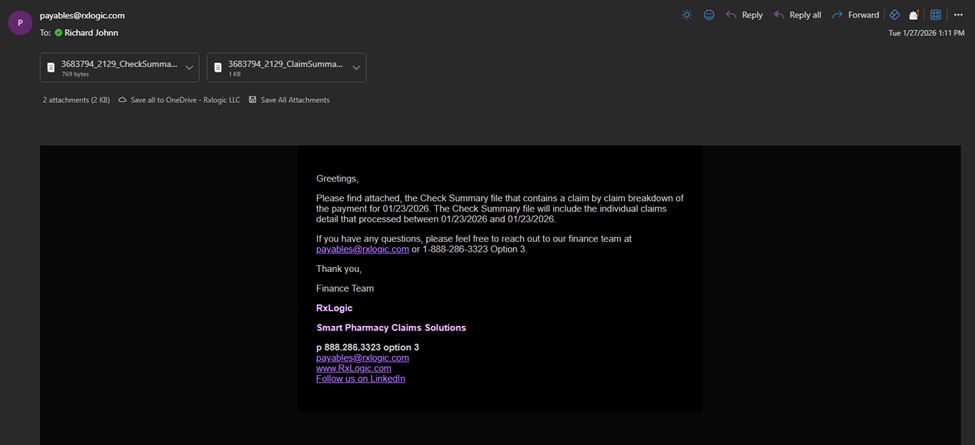Image resolution: width=975 pixels, height=445 pixels.
Task: Click the notepad icon beside the apps grid
Action: pos(914,15)
